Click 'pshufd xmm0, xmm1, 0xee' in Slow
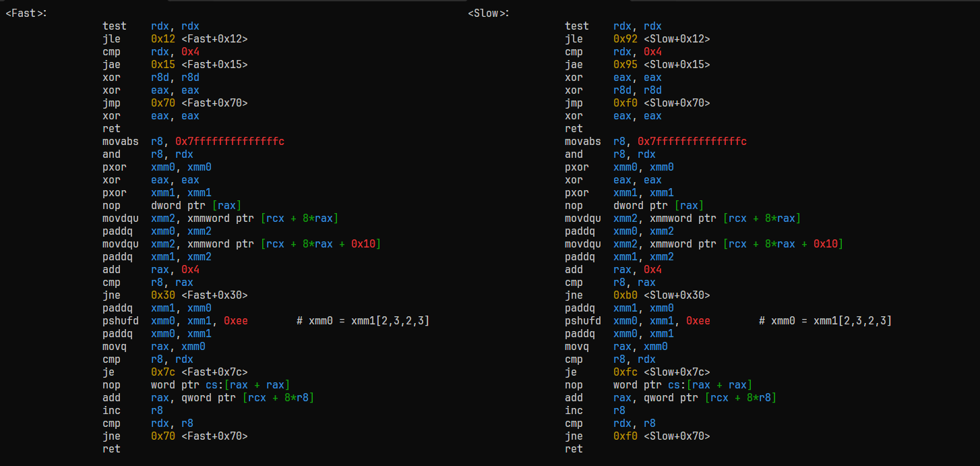Screen dimensions: 980x466 638,321
